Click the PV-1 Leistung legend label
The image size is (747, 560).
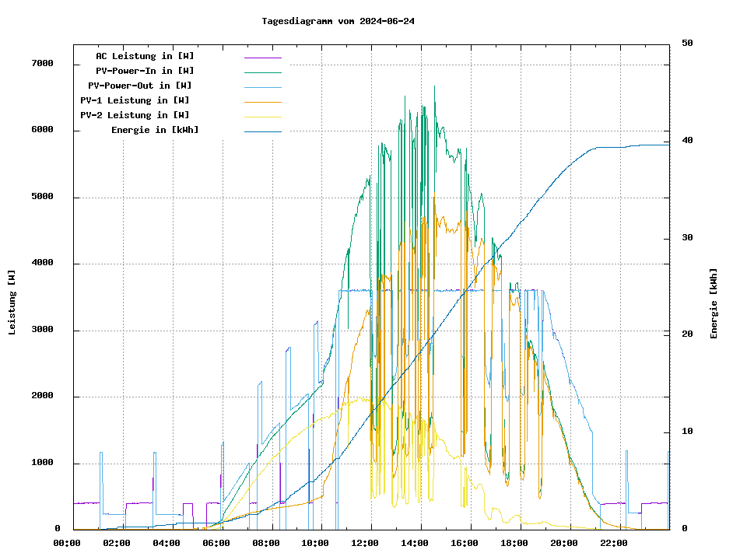pos(135,100)
